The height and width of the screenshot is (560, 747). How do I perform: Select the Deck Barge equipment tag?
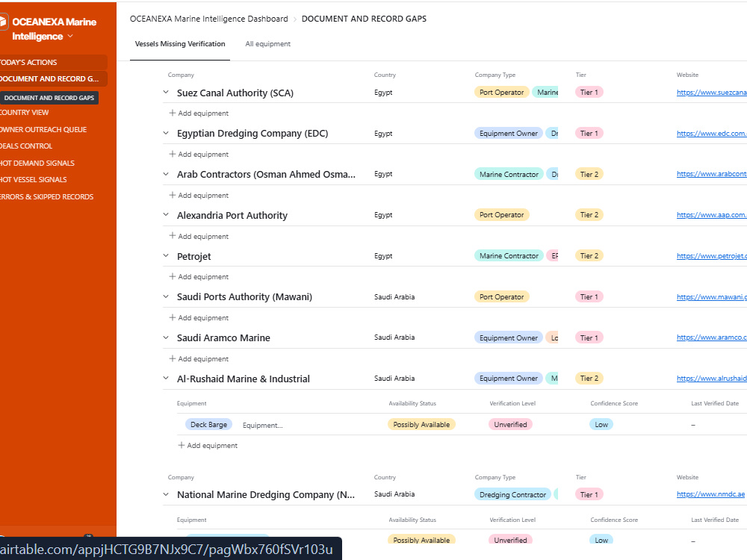coord(208,424)
